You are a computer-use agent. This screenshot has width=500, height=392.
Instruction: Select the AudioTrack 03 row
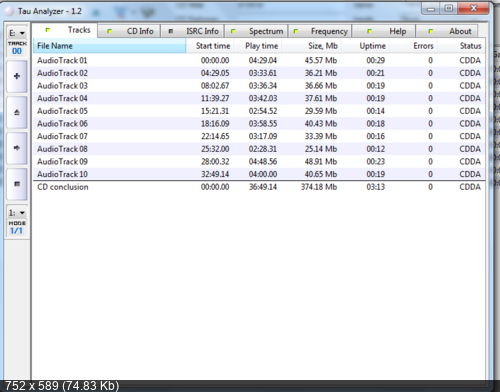pyautogui.click(x=259, y=86)
